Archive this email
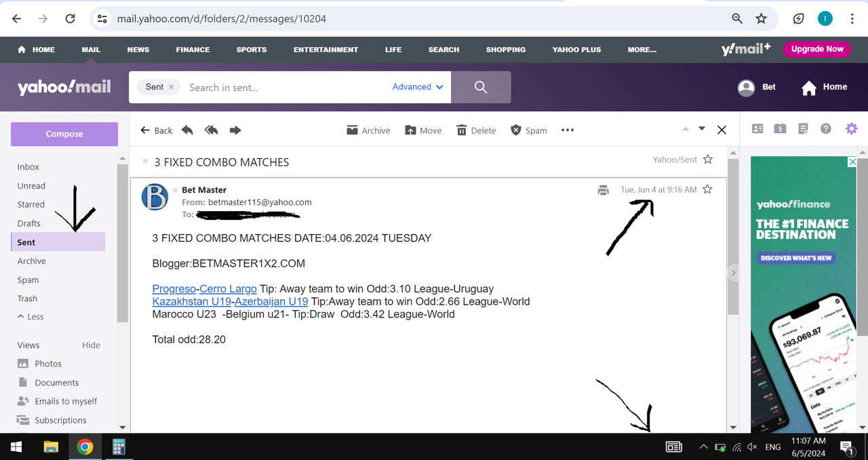Viewport: 868px width, 460px height. 368,130
